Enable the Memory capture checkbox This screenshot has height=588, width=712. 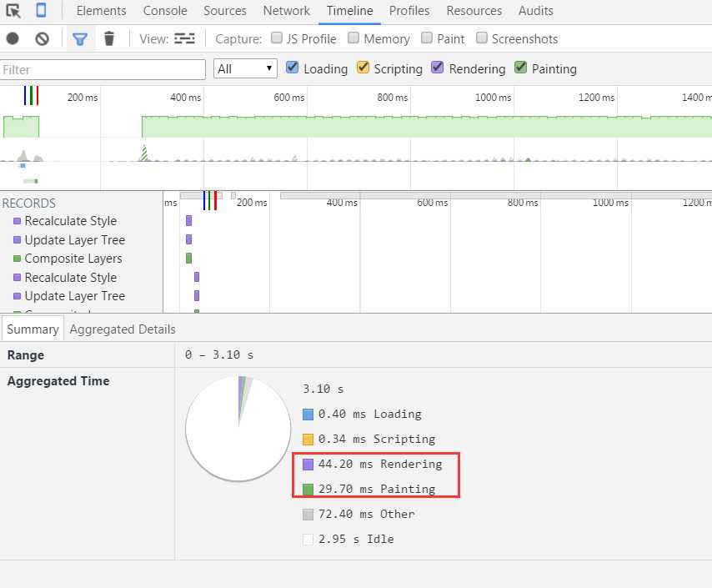(x=353, y=38)
